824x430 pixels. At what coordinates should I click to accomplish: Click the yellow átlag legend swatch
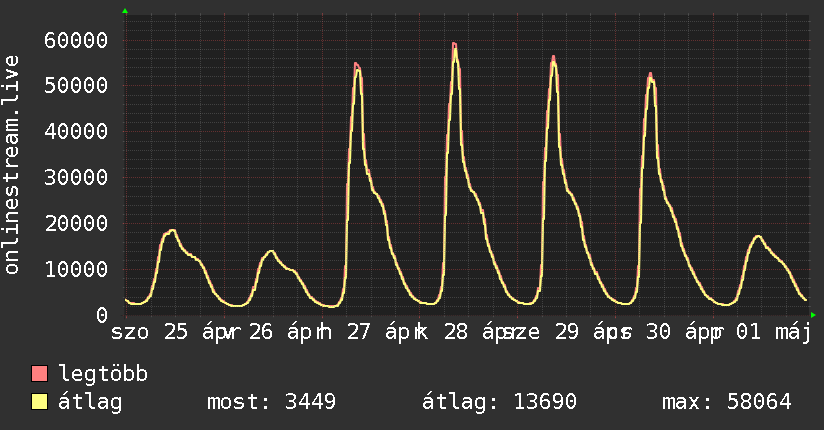point(39,401)
